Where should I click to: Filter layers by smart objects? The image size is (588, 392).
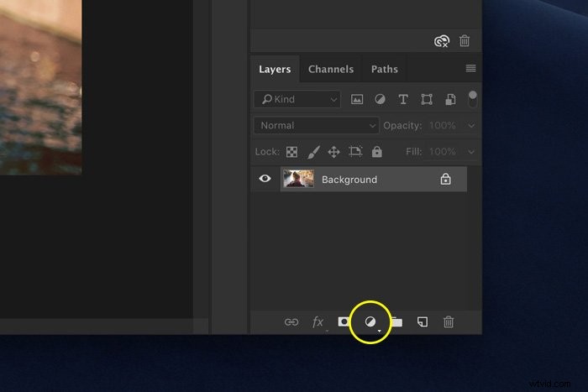[x=450, y=99]
